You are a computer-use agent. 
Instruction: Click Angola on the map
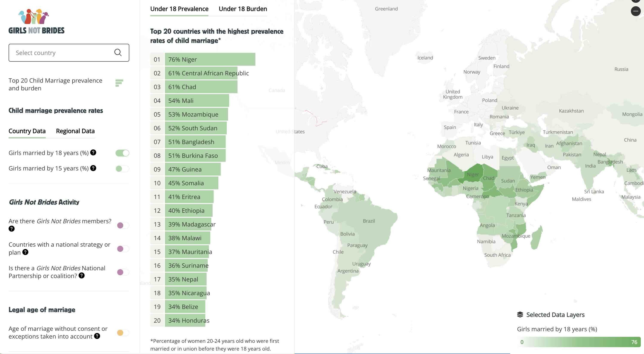point(487,225)
